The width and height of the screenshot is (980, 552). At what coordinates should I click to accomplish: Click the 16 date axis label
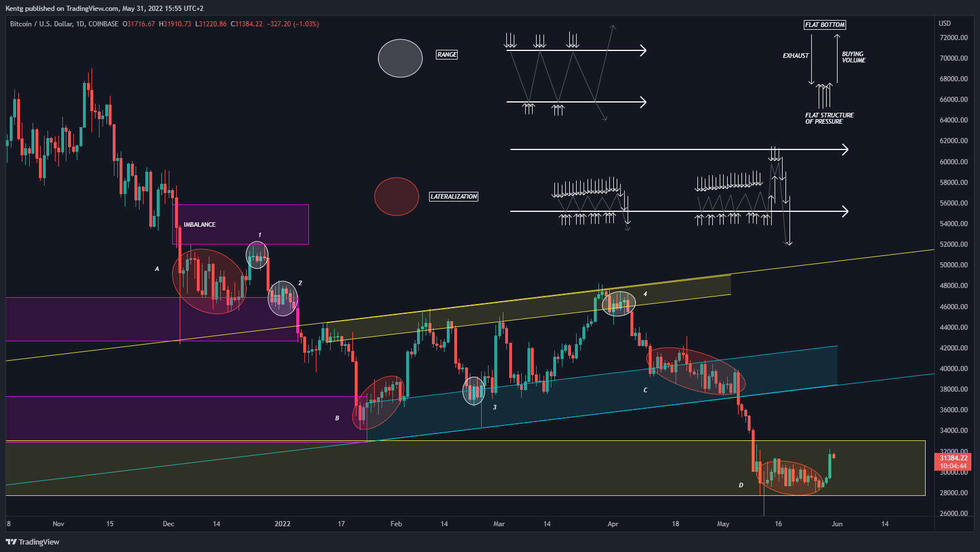[x=778, y=524]
